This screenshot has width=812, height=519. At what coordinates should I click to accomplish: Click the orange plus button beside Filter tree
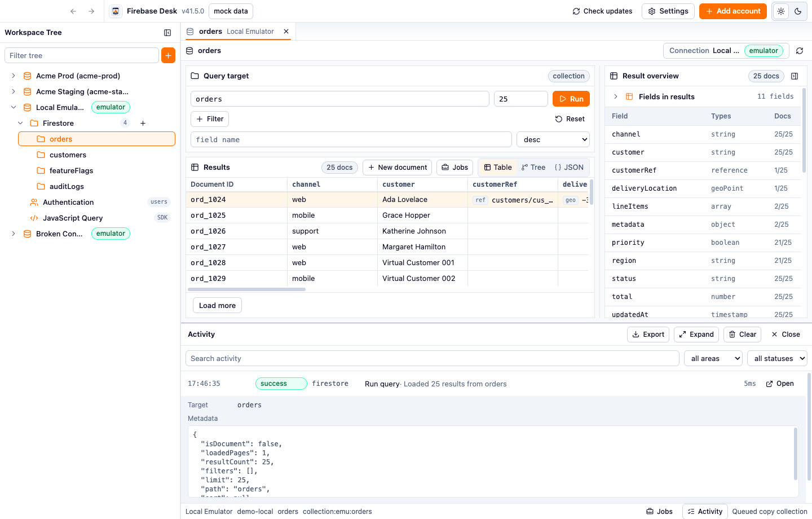168,55
